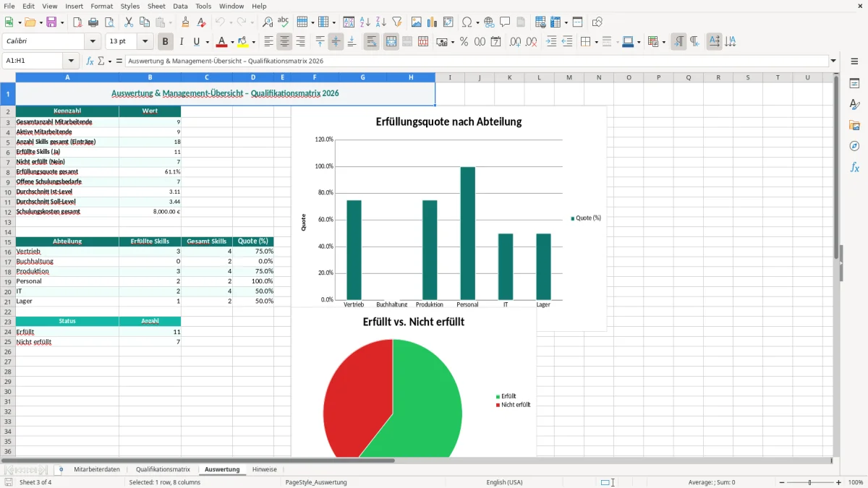The height and width of the screenshot is (488, 868).
Task: Adjust the zoom slider handle
Action: point(809,482)
